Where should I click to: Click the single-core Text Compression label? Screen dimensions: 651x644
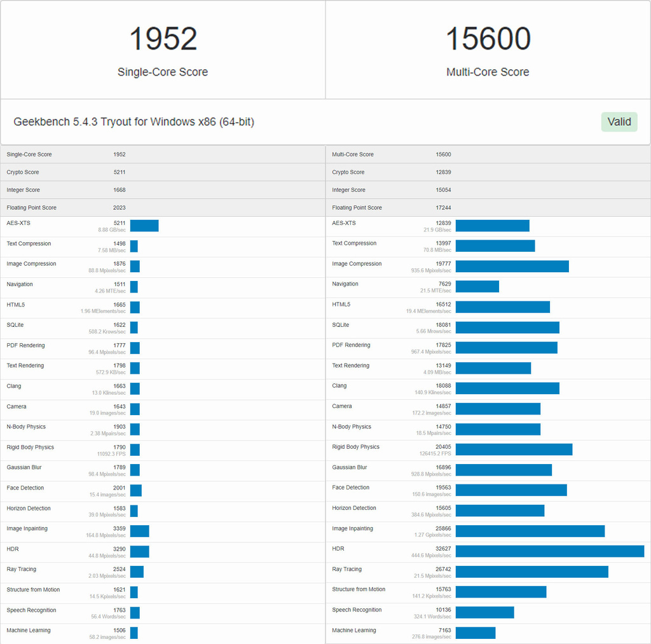point(29,243)
